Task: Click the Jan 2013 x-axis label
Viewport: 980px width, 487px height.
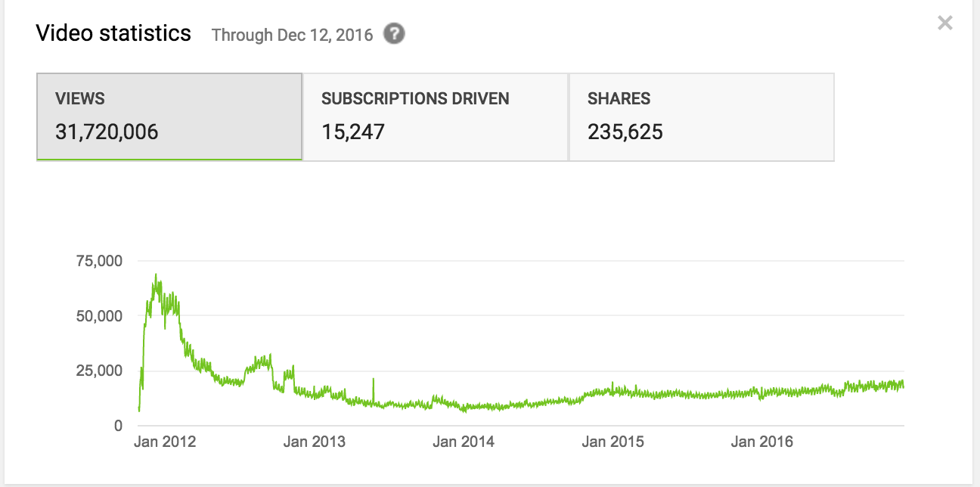Action: [314, 442]
